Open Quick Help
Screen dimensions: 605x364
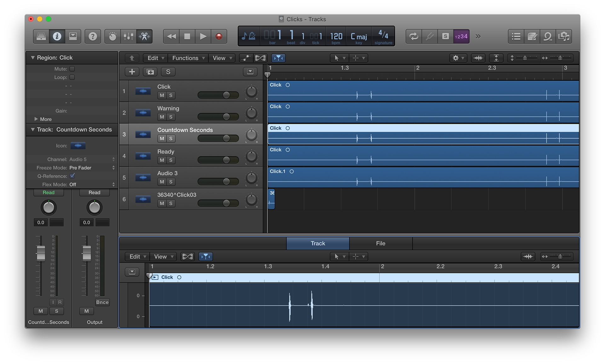coord(93,37)
